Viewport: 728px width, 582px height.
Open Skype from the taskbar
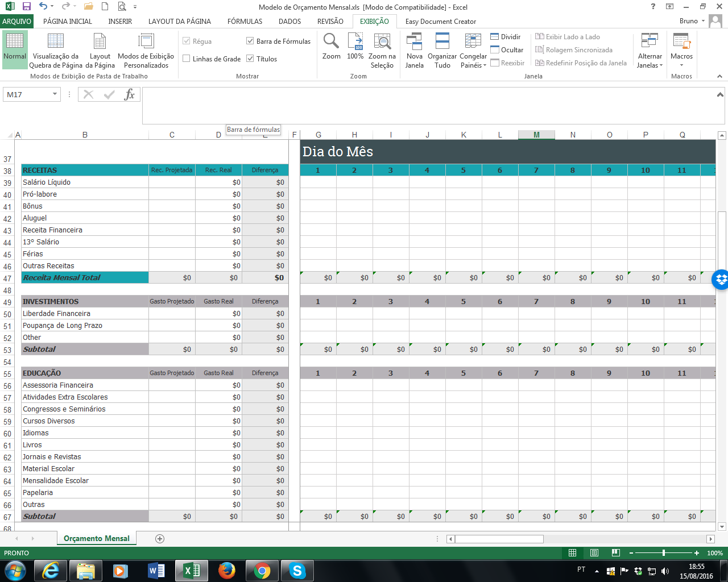click(297, 570)
